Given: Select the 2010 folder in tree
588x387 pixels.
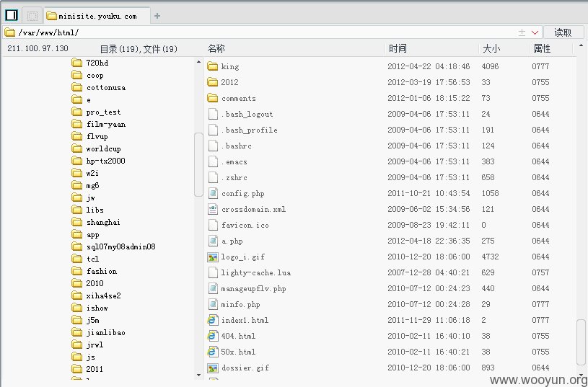Looking at the screenshot, I should point(87,283).
